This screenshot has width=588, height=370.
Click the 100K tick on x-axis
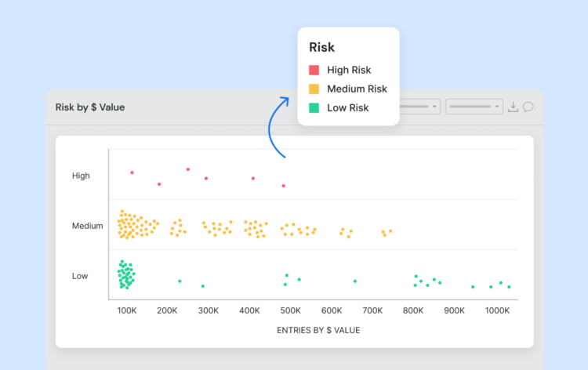tap(127, 310)
